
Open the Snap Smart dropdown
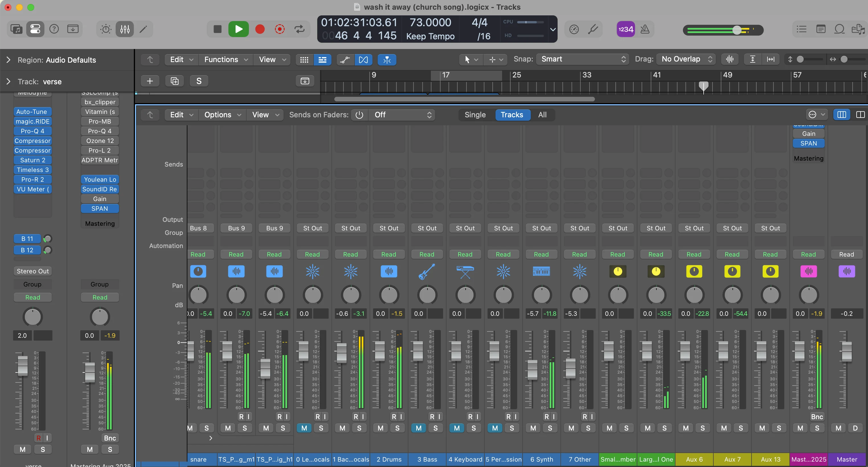[582, 59]
